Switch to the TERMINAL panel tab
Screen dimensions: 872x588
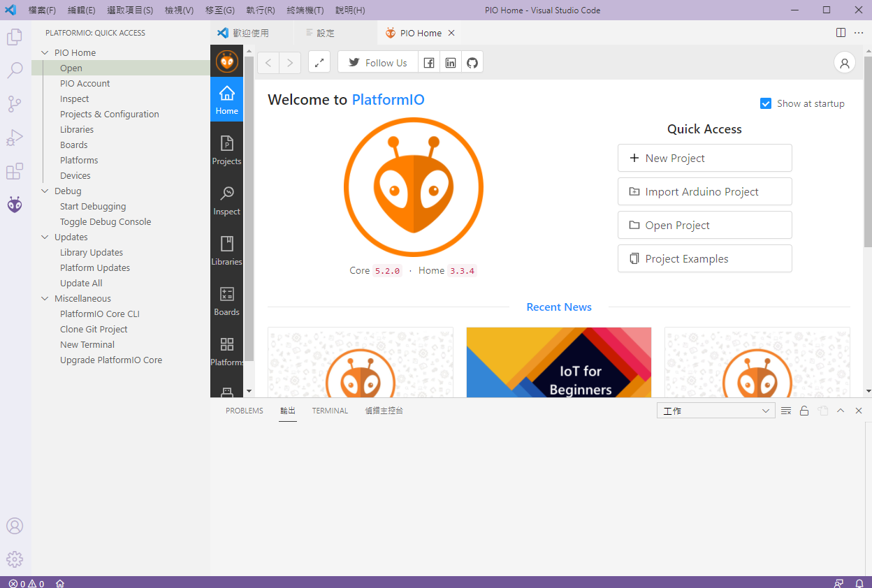pyautogui.click(x=330, y=411)
